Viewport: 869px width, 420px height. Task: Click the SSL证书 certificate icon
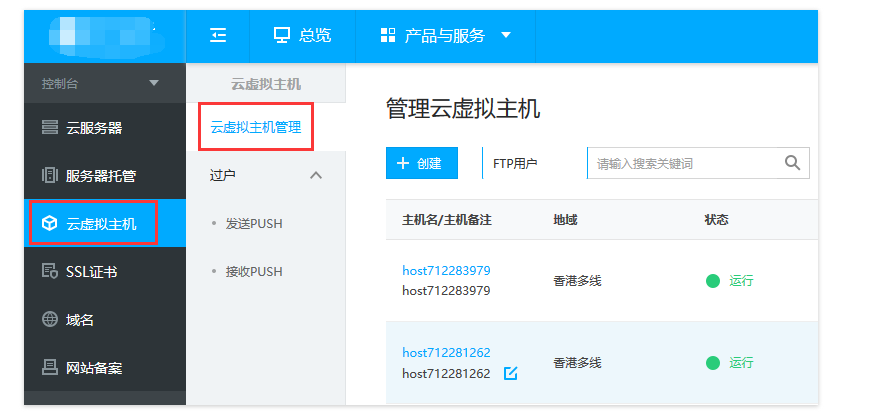49,271
